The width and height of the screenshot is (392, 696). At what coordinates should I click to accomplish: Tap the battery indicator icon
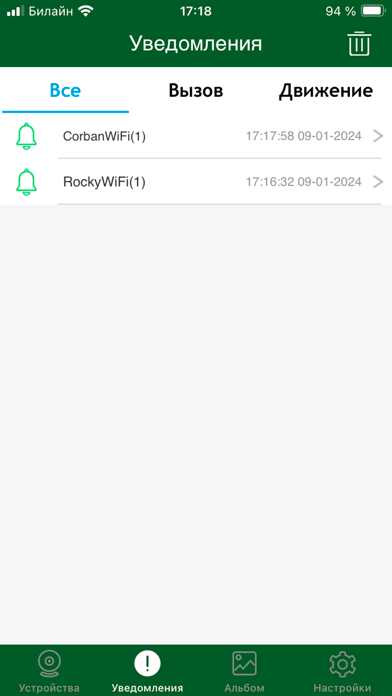pos(373,11)
